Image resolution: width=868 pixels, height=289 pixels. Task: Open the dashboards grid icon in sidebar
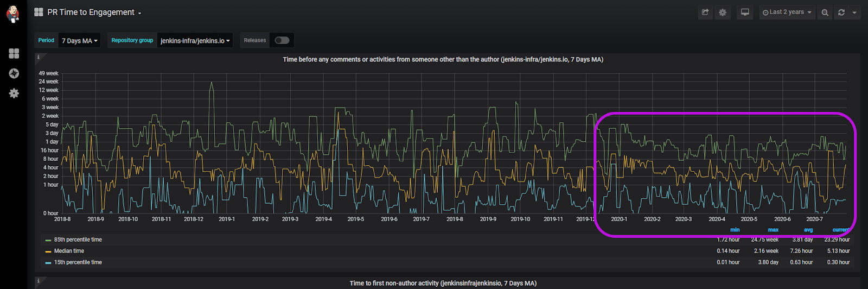[x=14, y=53]
